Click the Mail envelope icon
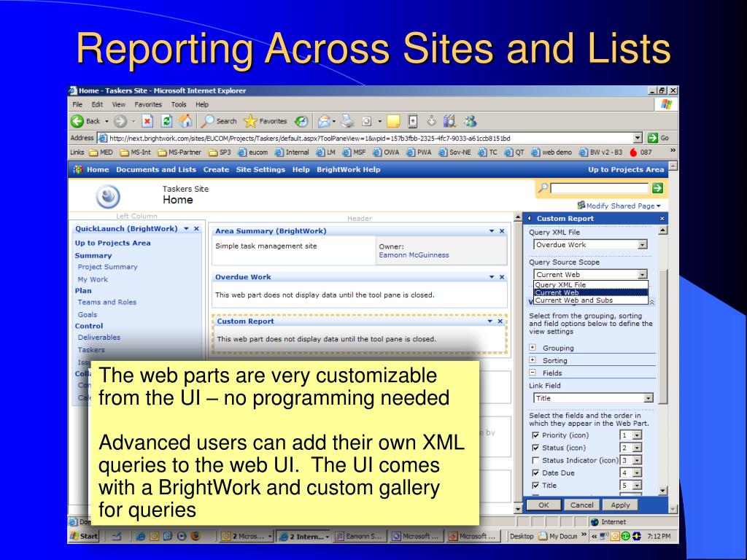The image size is (747, 560). pos(324,122)
